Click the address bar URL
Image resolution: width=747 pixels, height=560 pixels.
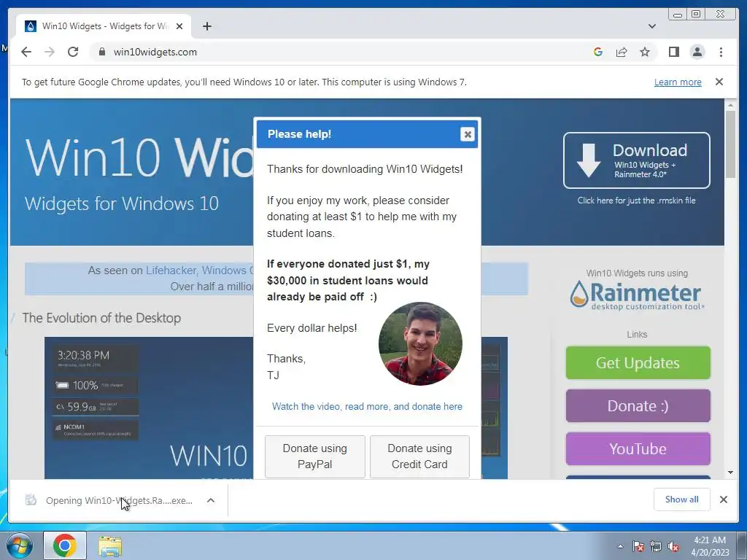point(155,52)
